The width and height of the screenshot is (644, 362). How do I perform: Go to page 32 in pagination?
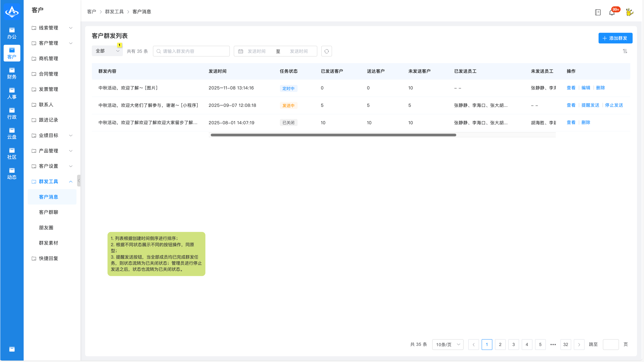coord(566,344)
